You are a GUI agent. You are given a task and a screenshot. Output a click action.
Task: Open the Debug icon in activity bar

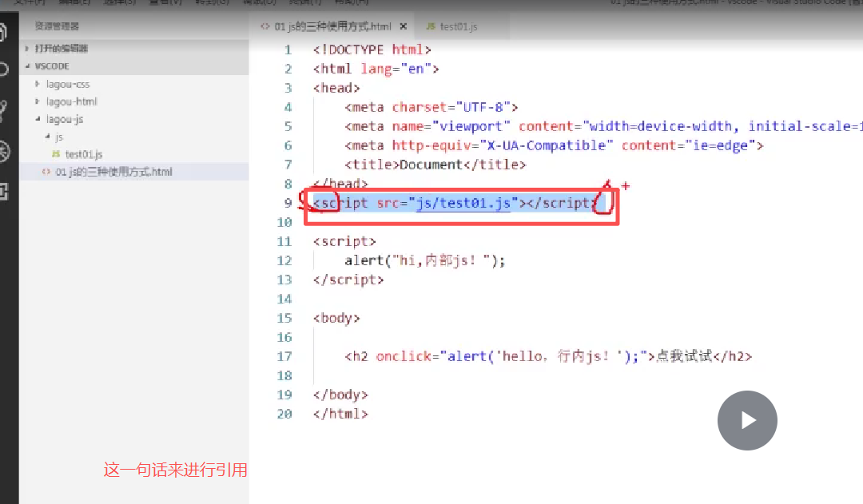pos(3,151)
